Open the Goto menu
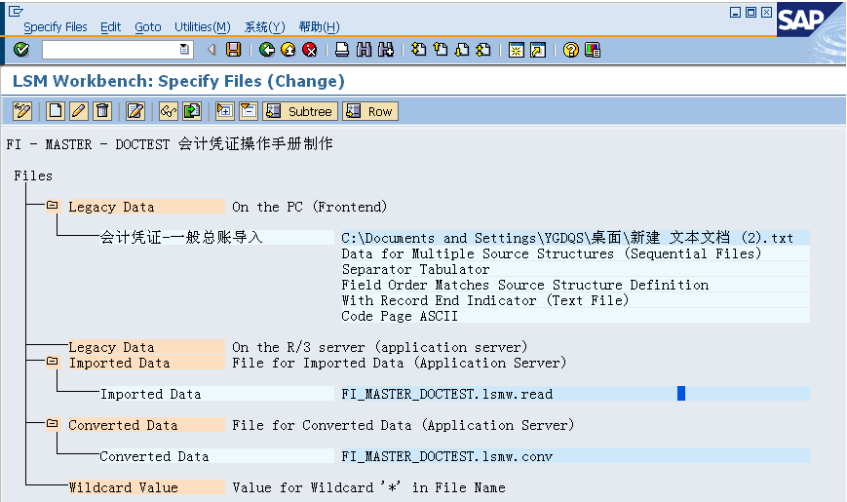 coord(148,27)
